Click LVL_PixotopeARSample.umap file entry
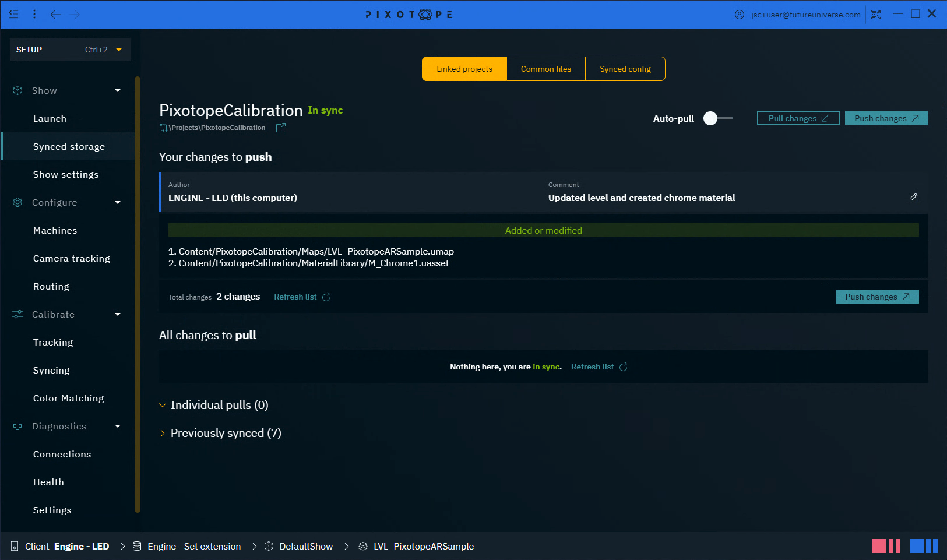The image size is (947, 560). click(311, 251)
